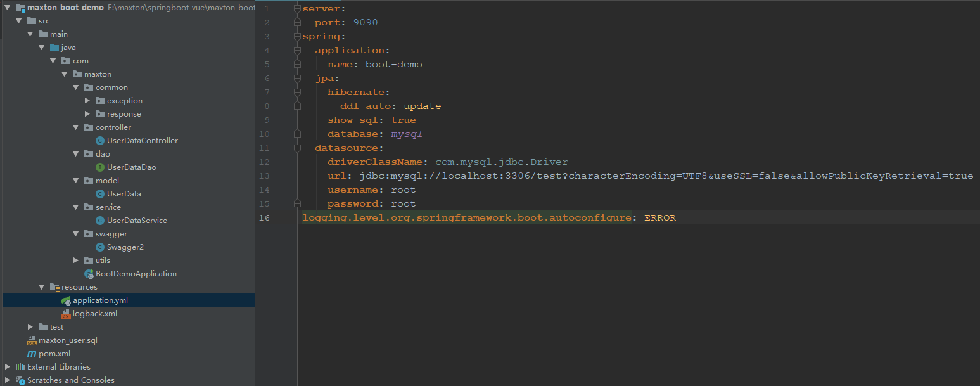Click the service package folder icon

click(88, 207)
